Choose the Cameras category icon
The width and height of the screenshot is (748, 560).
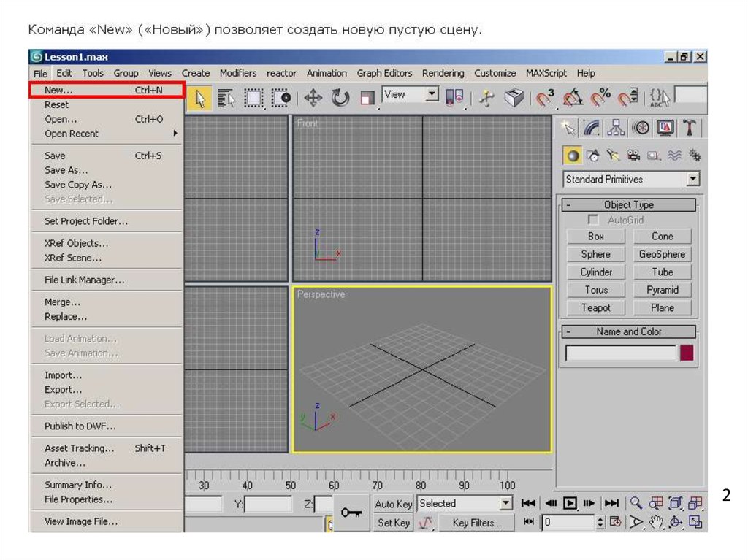point(633,156)
